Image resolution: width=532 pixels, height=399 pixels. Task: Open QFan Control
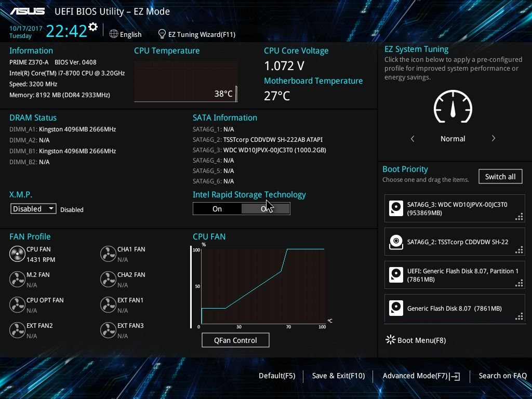point(235,340)
